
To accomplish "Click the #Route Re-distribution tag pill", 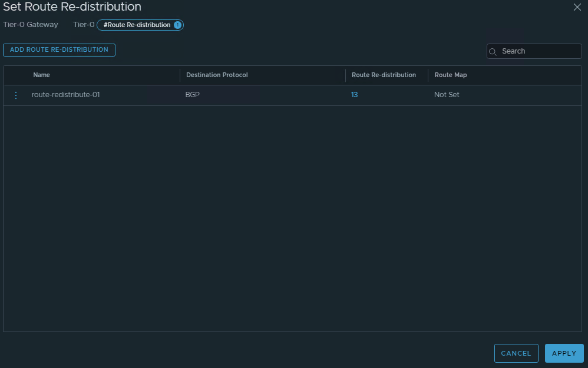I will click(x=137, y=25).
